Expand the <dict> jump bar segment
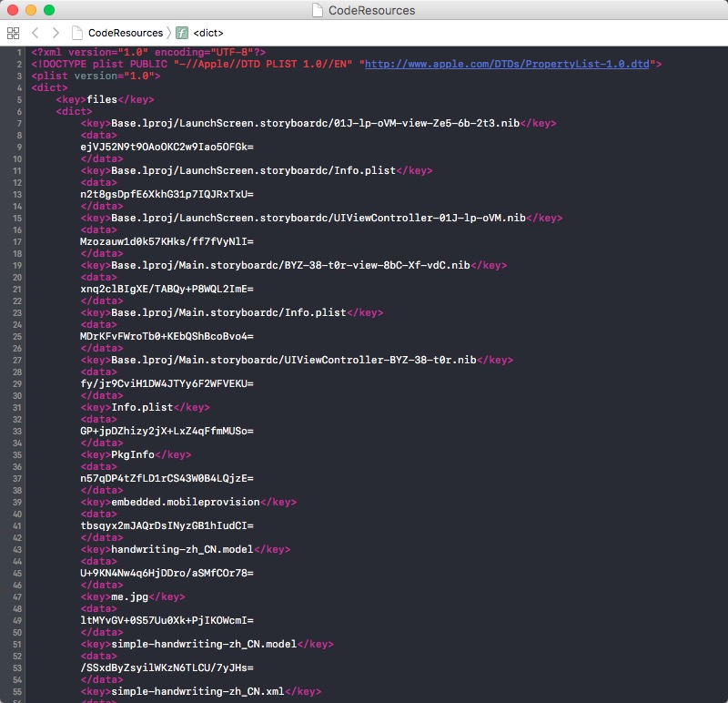This screenshot has width=728, height=703. [x=207, y=33]
